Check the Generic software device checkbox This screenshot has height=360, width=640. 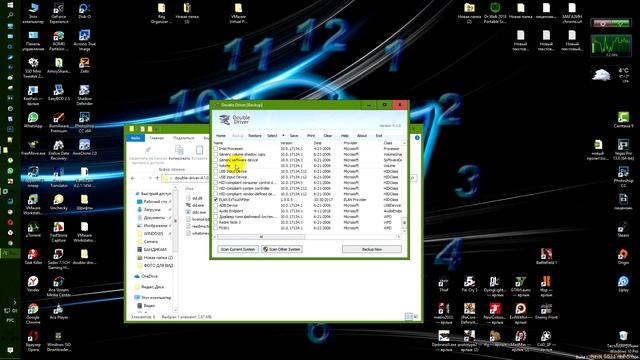tap(216, 160)
